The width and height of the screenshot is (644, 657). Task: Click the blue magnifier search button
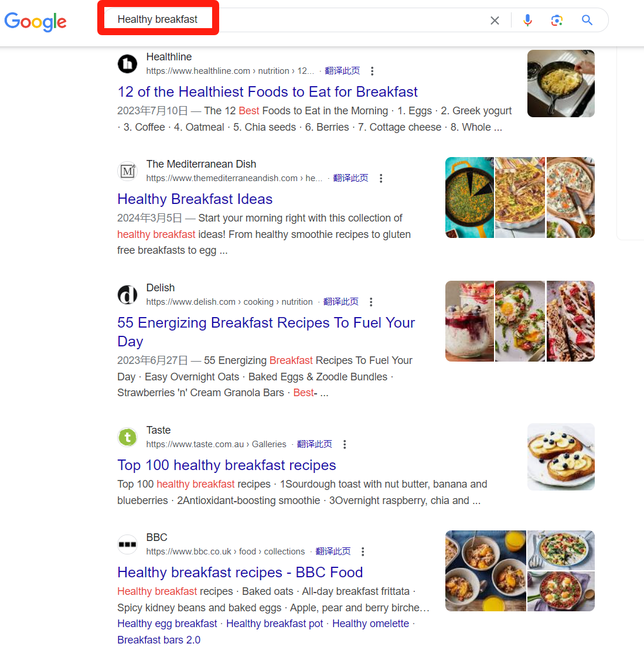pos(587,20)
